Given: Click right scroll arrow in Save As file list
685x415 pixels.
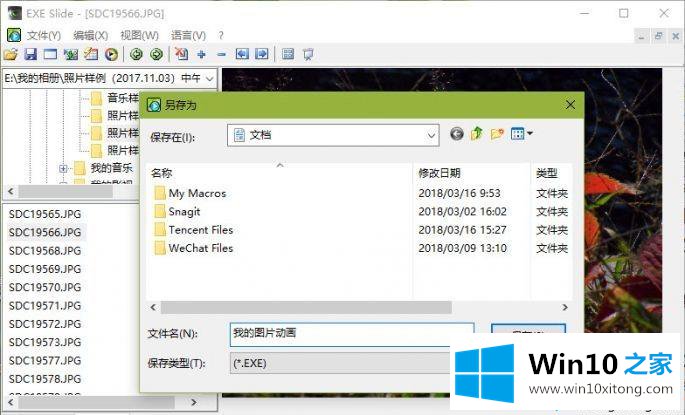Looking at the screenshot, I should (565, 308).
